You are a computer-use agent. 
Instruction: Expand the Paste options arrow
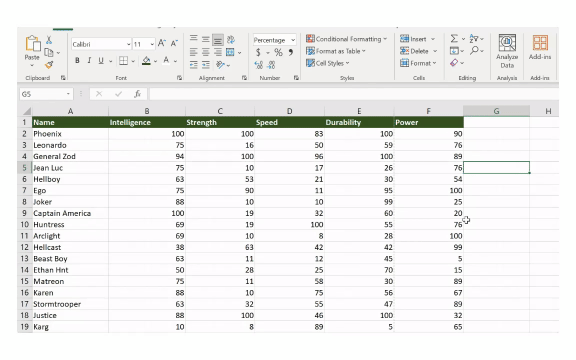click(32, 65)
